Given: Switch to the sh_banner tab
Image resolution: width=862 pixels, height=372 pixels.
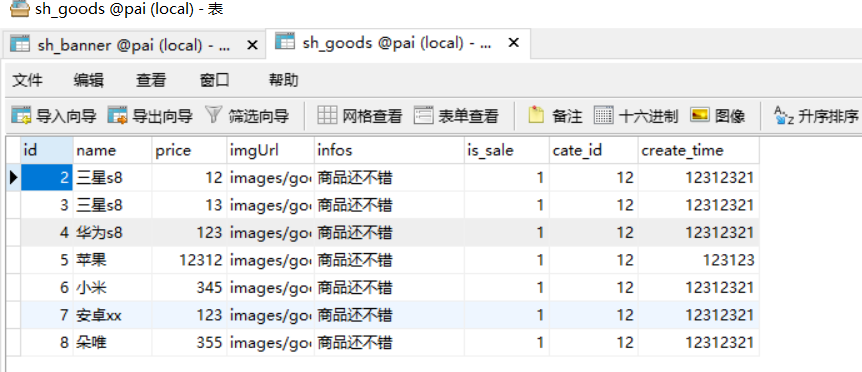Looking at the screenshot, I should (134, 45).
